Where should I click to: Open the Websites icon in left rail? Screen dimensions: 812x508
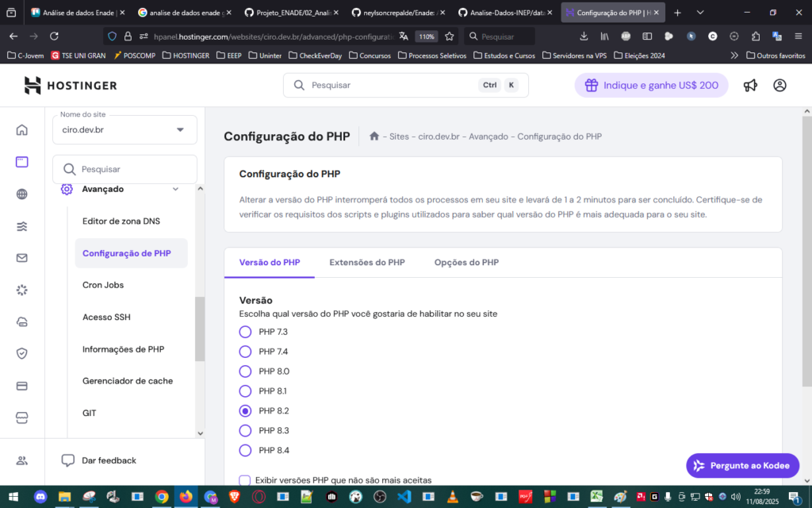point(21,162)
